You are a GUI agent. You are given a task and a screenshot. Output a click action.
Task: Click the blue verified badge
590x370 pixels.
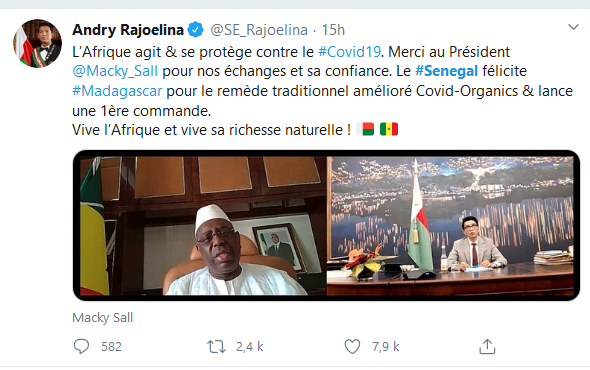195,29
